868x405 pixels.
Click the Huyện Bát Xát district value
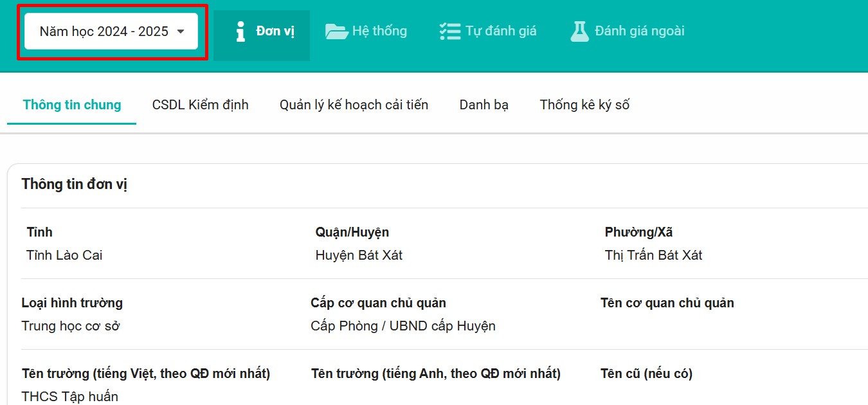click(x=359, y=255)
